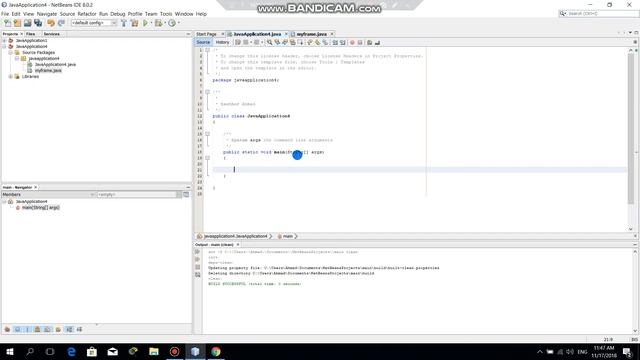
Task: Toggle Sort by Source in Navigator
Action: (x=79, y=329)
